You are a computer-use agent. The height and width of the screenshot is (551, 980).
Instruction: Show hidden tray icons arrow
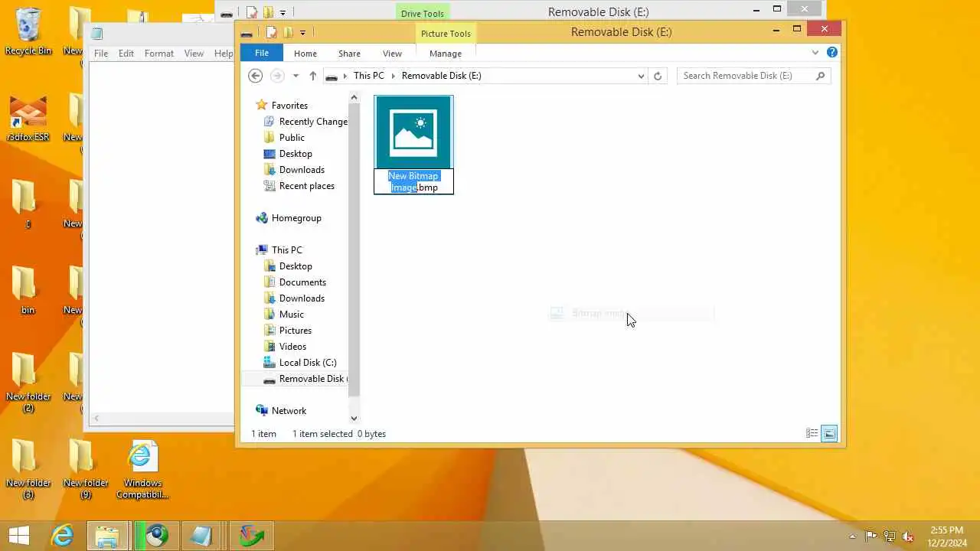coord(853,536)
